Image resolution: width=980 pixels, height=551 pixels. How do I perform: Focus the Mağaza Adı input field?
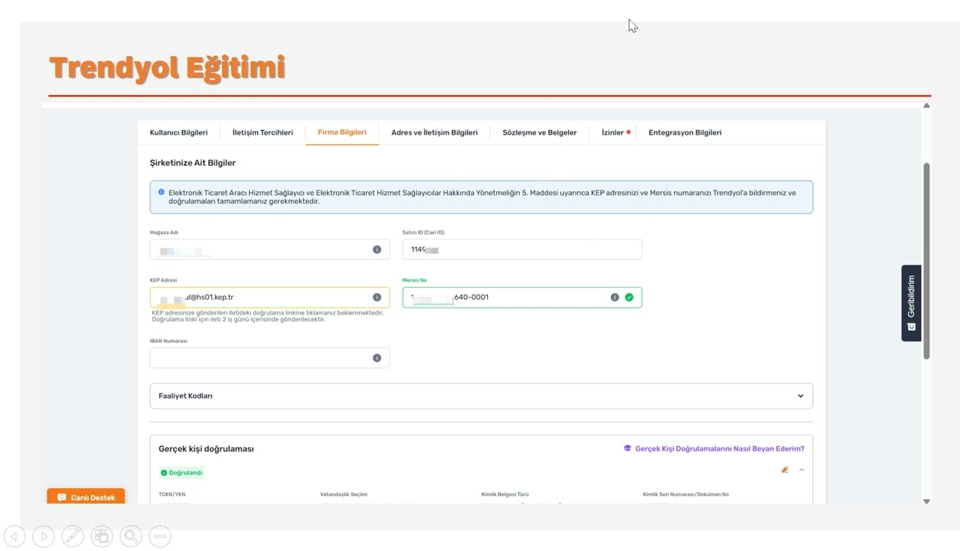click(x=269, y=249)
